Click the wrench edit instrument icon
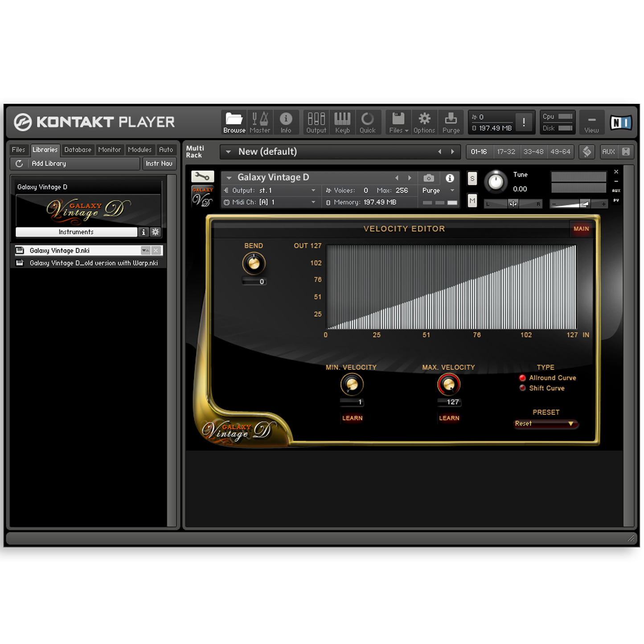The image size is (644, 644). coord(202,176)
